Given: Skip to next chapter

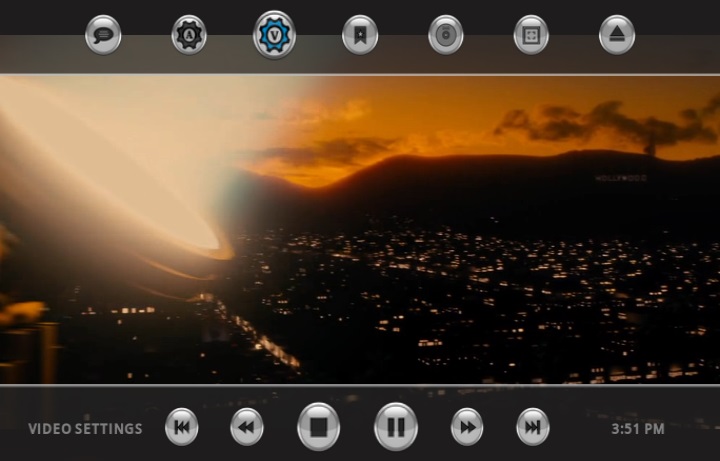Looking at the screenshot, I should pos(533,427).
